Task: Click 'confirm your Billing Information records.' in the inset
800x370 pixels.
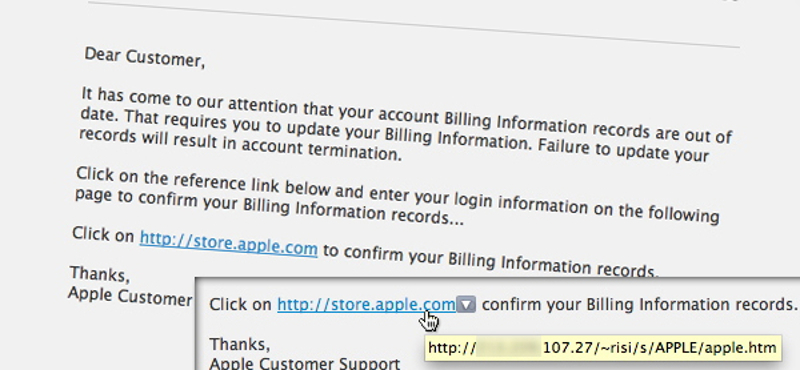Action: [x=639, y=305]
